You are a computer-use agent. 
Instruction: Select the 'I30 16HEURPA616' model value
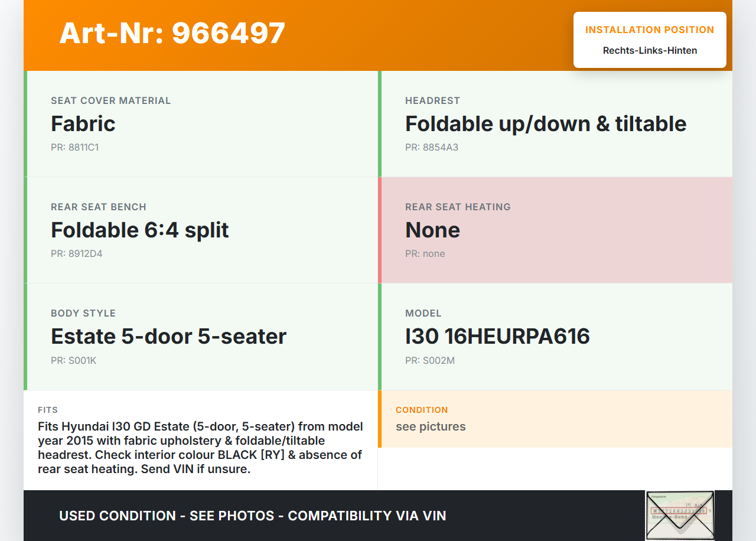(x=498, y=336)
